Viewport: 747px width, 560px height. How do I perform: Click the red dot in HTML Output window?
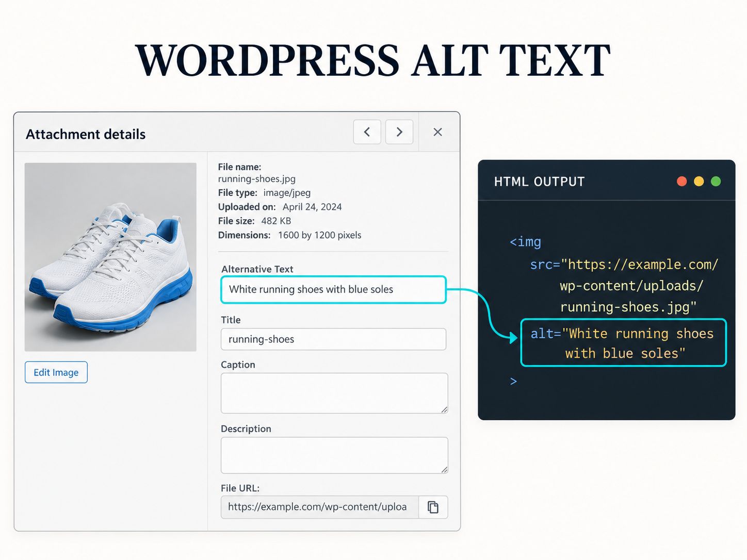(682, 182)
